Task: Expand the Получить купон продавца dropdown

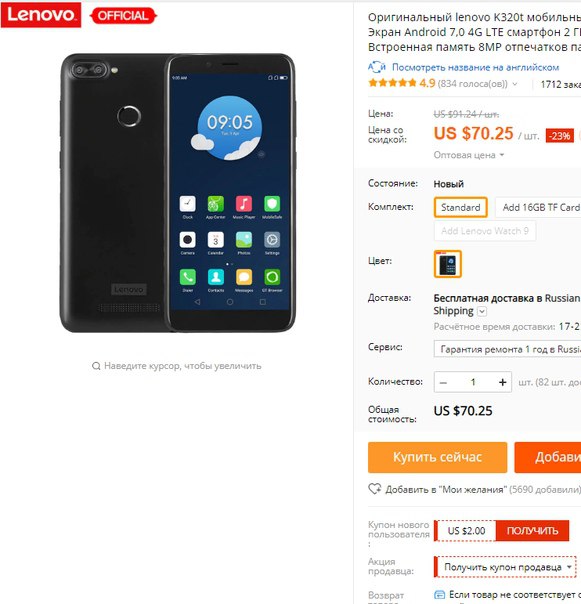Action: tap(505, 567)
